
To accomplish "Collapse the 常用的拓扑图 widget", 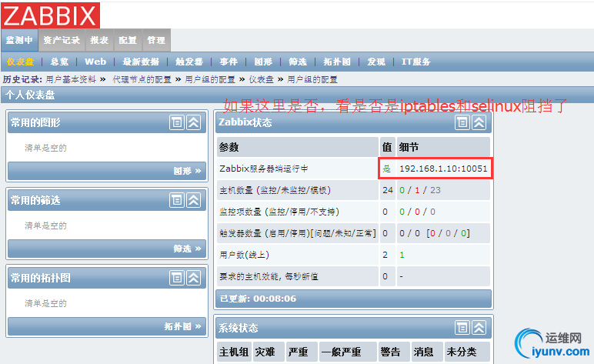I will (194, 278).
